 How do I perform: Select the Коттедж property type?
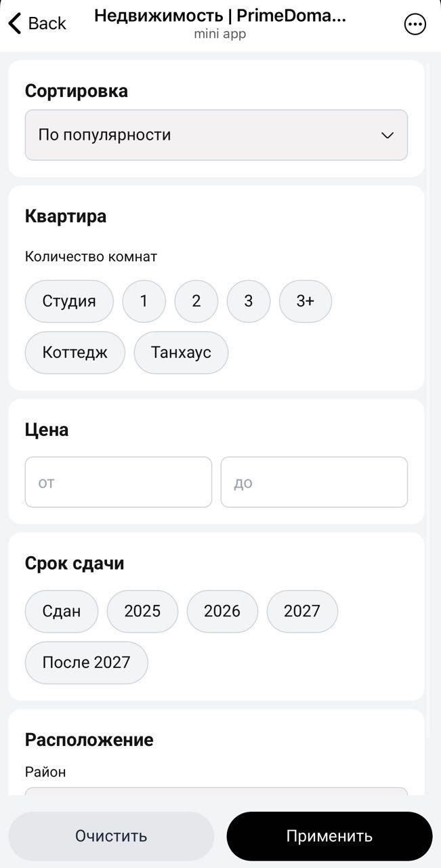tap(75, 352)
